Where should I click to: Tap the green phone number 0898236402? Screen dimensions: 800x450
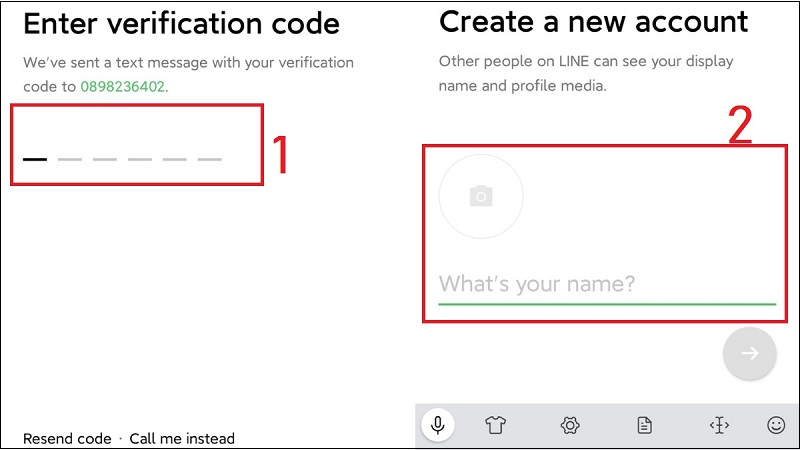pos(122,86)
